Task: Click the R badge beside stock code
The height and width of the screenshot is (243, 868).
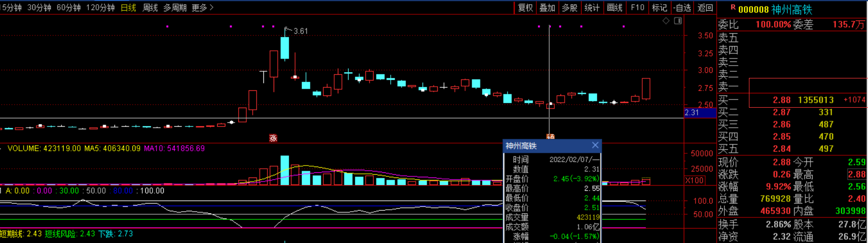Action: click(732, 8)
